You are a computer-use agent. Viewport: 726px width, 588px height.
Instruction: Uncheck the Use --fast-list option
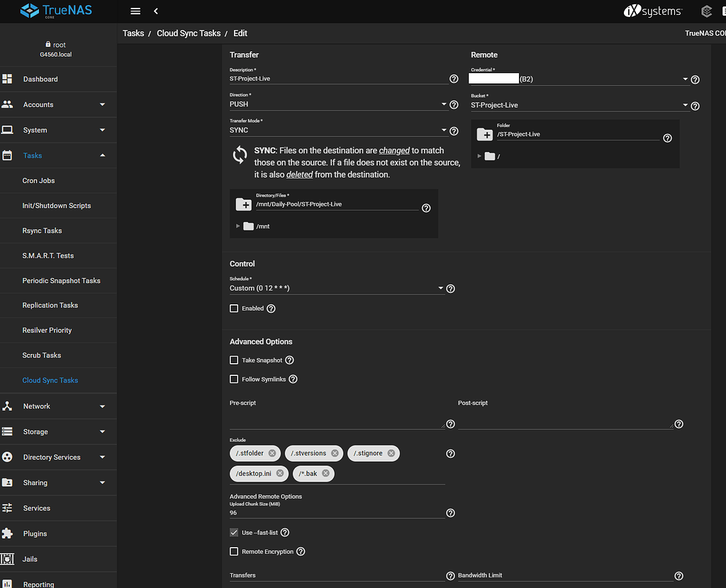233,532
